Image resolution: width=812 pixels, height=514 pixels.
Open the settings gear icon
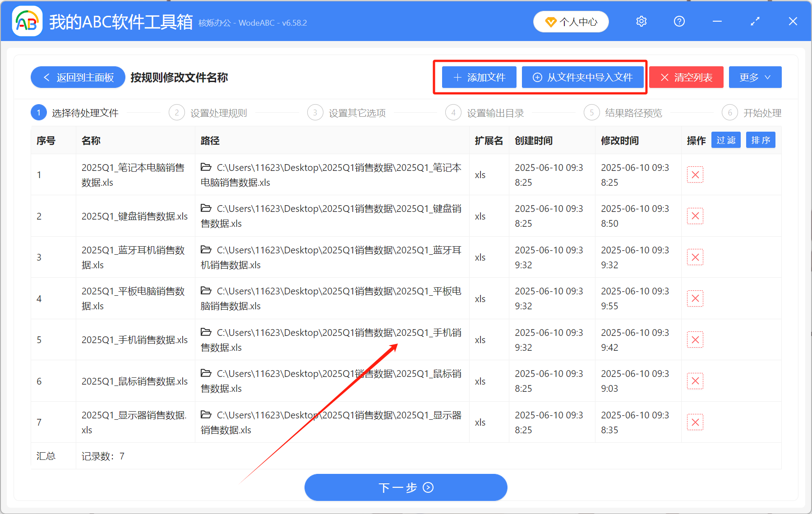point(641,21)
